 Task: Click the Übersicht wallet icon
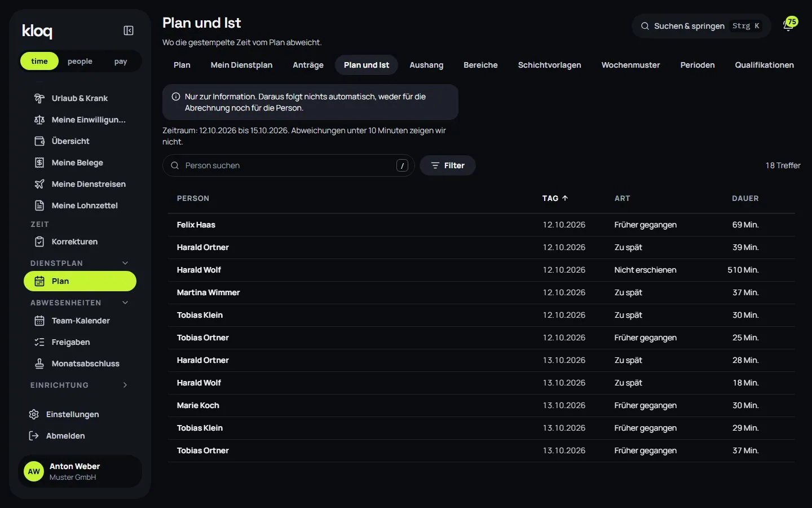point(39,141)
